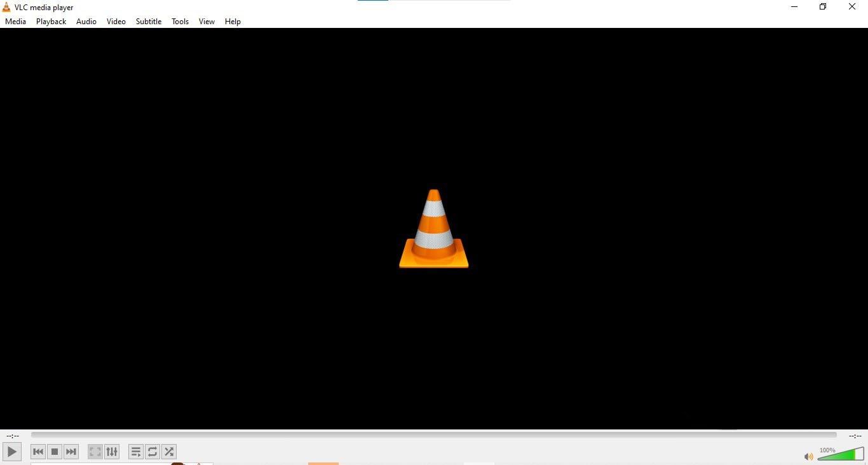The width and height of the screenshot is (868, 465).
Task: Set volume using the green volume slider
Action: tap(841, 454)
